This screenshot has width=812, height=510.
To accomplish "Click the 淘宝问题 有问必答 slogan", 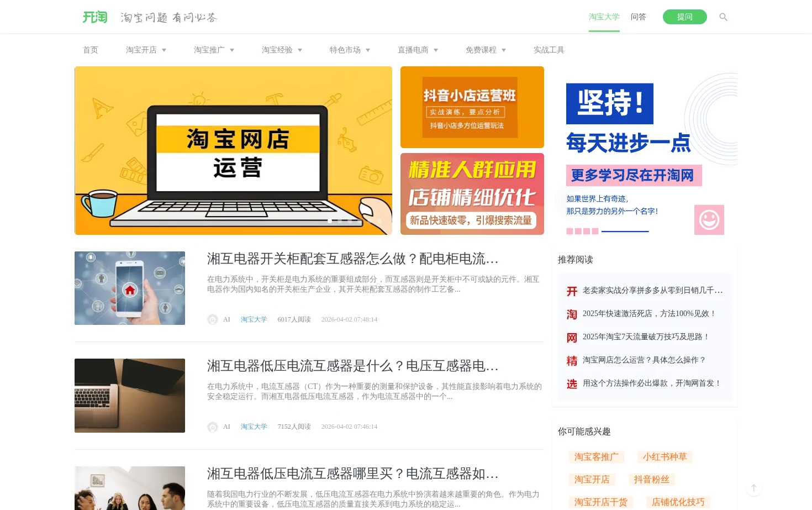I will click(169, 18).
